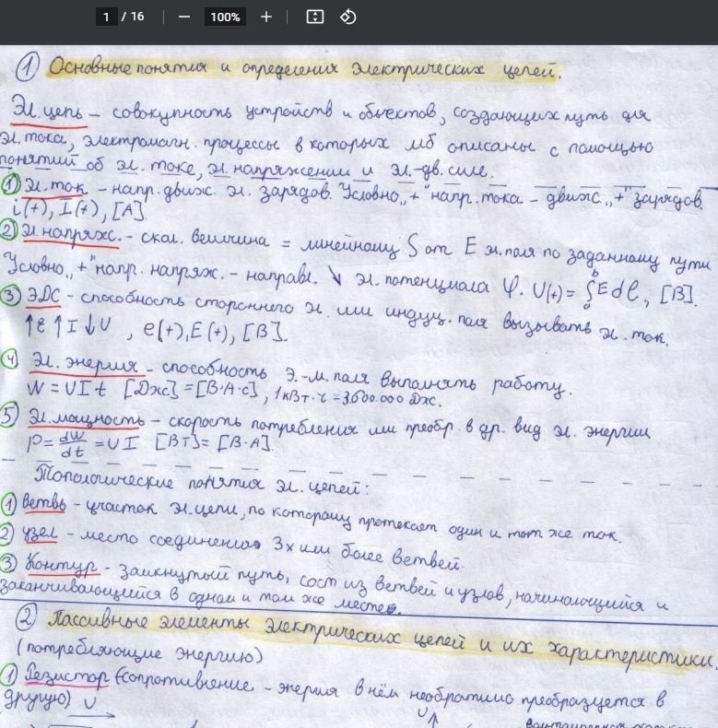Click the formula 'P = dW/dt = UI'

click(x=82, y=444)
